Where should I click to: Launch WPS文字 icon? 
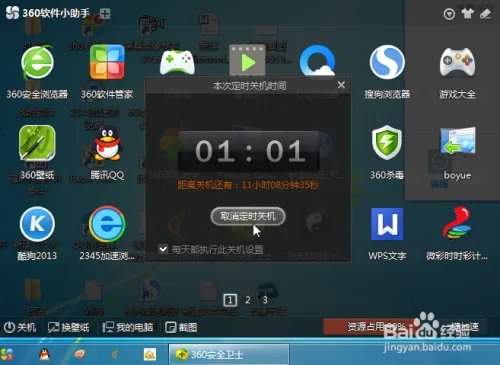(x=387, y=224)
